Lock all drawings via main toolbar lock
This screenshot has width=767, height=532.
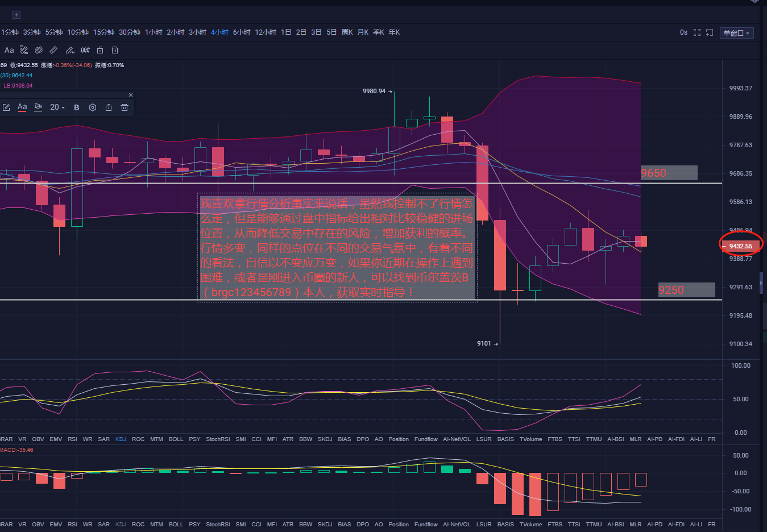click(x=100, y=50)
